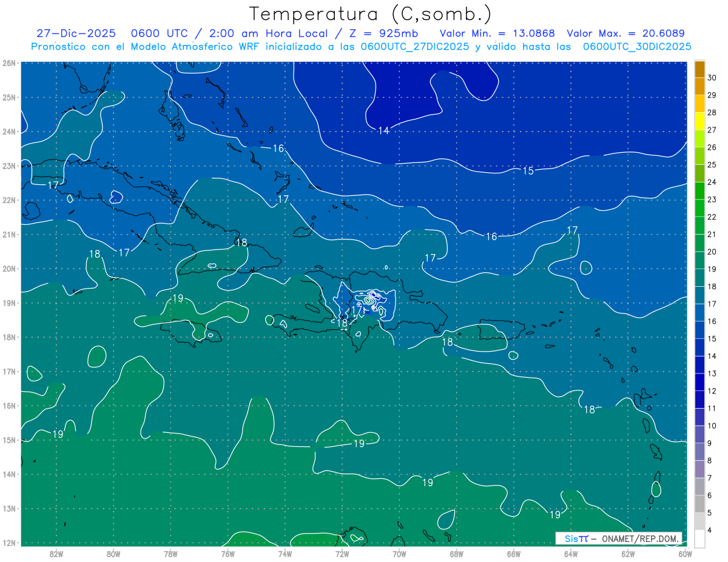This screenshot has height=562, width=728.
Task: Click longitude axis label "72W"
Action: point(342,554)
